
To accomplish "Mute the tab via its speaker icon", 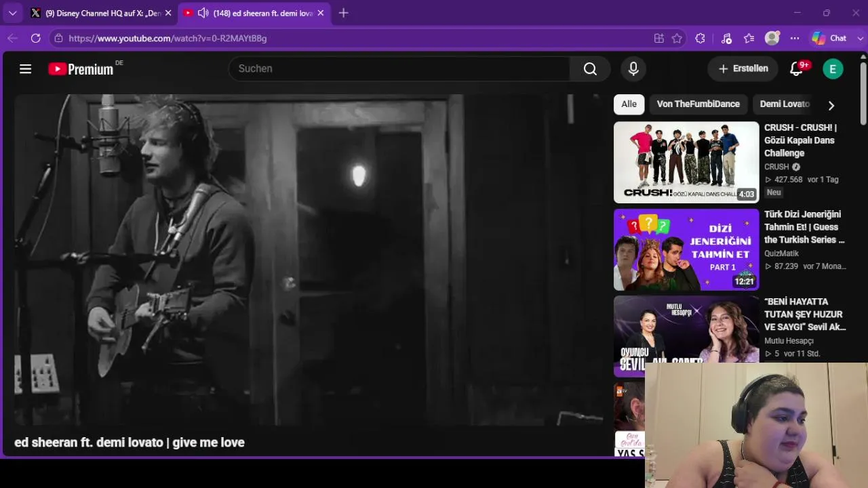I will click(x=203, y=13).
